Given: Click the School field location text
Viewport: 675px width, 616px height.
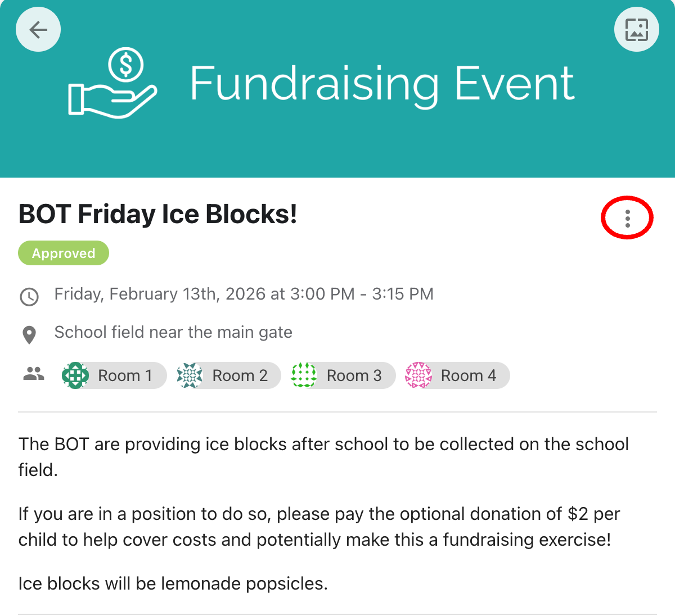Looking at the screenshot, I should pos(173,332).
